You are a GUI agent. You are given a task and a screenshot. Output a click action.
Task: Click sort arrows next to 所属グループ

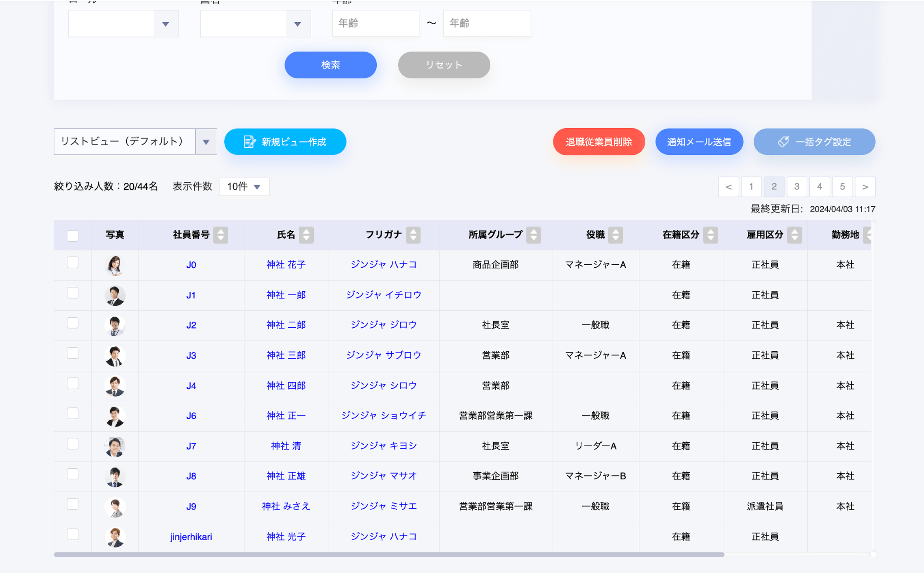point(533,235)
